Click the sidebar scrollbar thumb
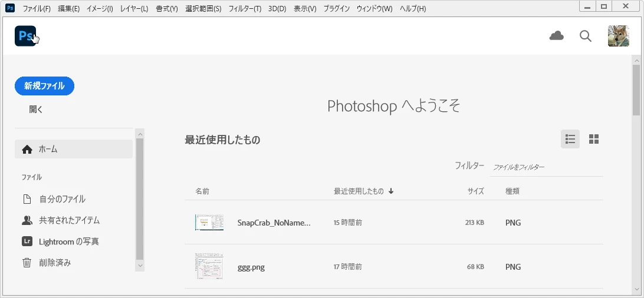The width and height of the screenshot is (644, 298). pos(140,199)
